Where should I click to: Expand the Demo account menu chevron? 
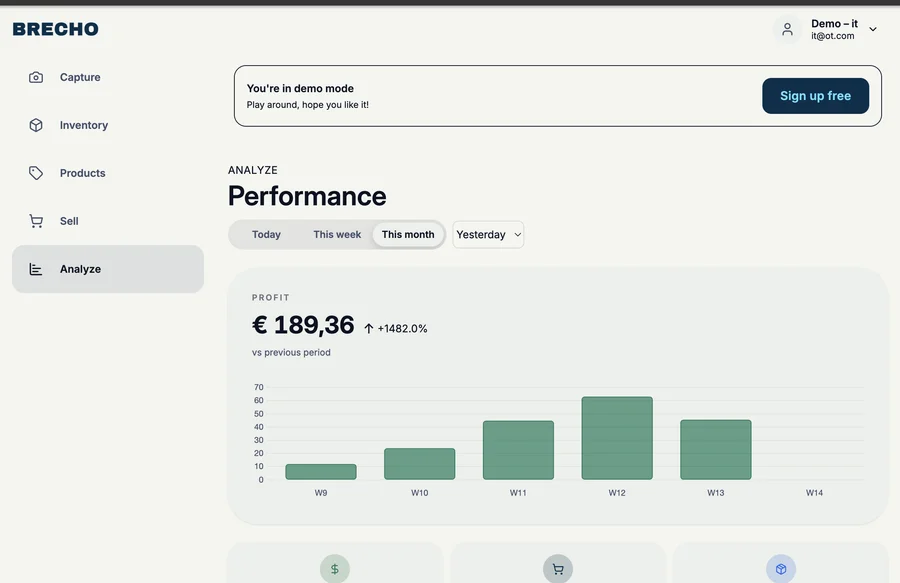coord(872,28)
